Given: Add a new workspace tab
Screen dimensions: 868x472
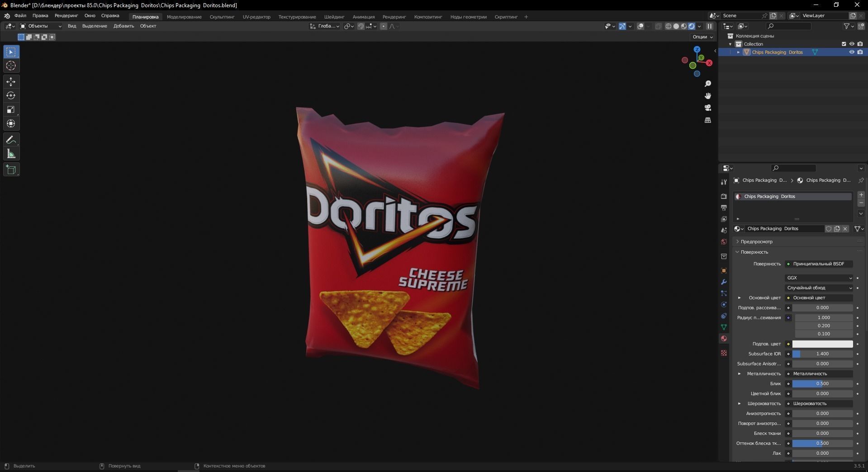Looking at the screenshot, I should pos(526,17).
